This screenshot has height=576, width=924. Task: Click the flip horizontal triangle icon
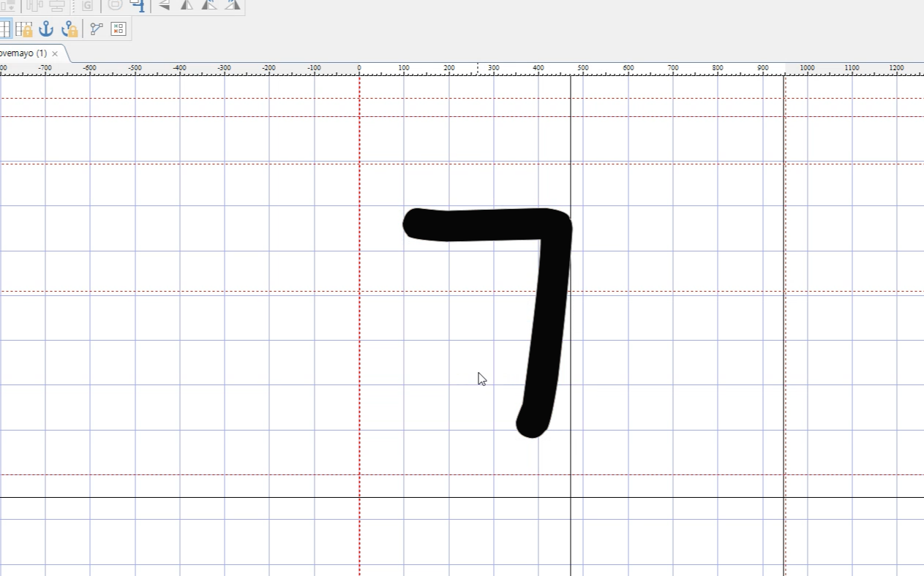click(165, 5)
